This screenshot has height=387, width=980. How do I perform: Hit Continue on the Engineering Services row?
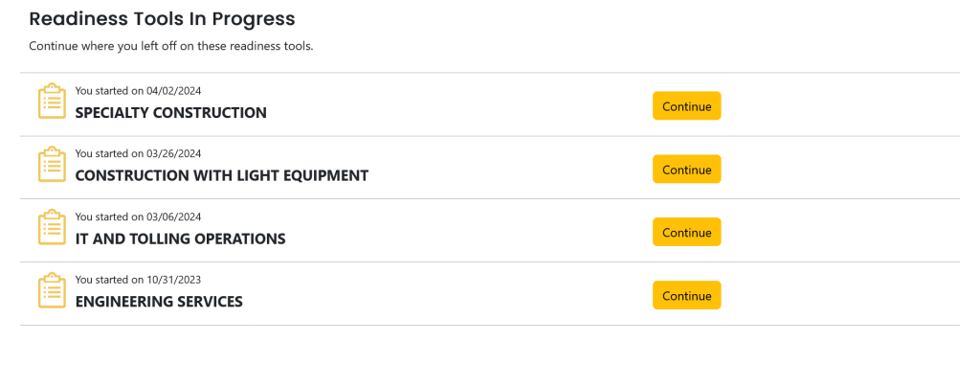click(686, 295)
